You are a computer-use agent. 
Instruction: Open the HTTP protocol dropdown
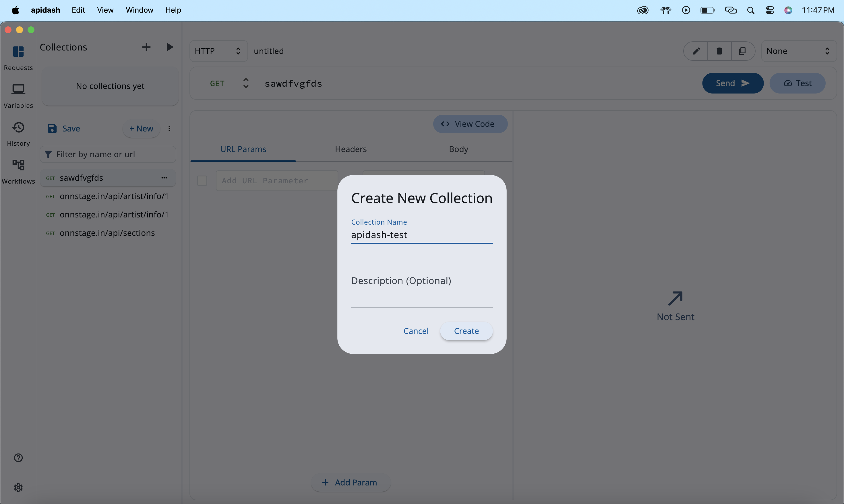[218, 51]
